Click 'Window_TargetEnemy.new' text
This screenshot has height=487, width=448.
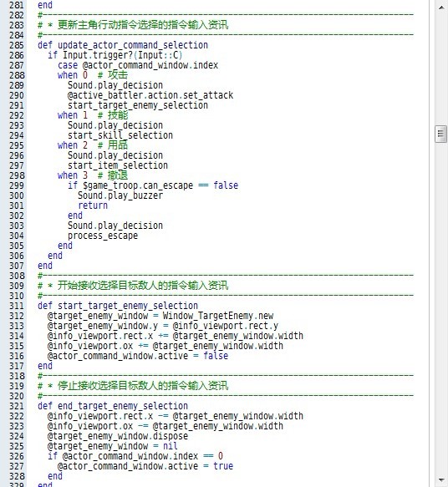218,316
